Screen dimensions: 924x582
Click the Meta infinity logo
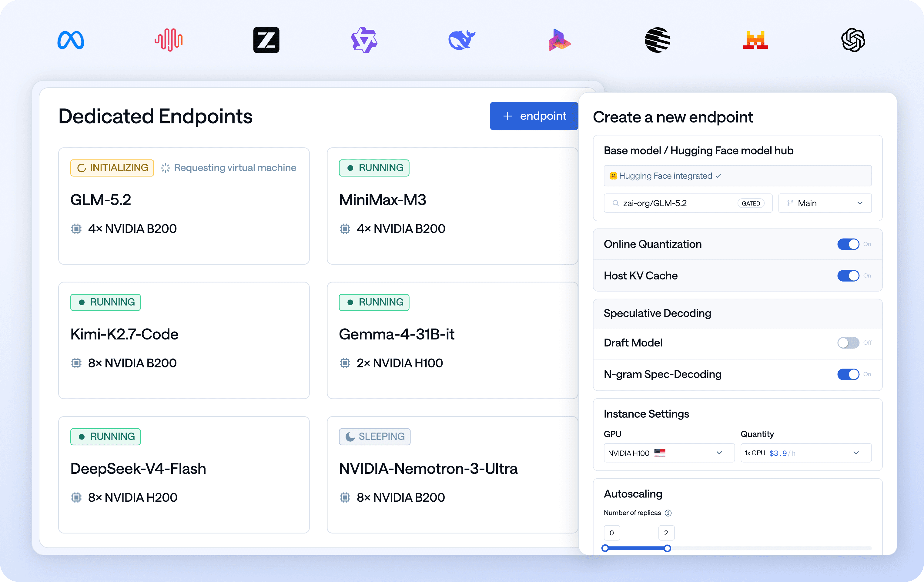coord(71,40)
